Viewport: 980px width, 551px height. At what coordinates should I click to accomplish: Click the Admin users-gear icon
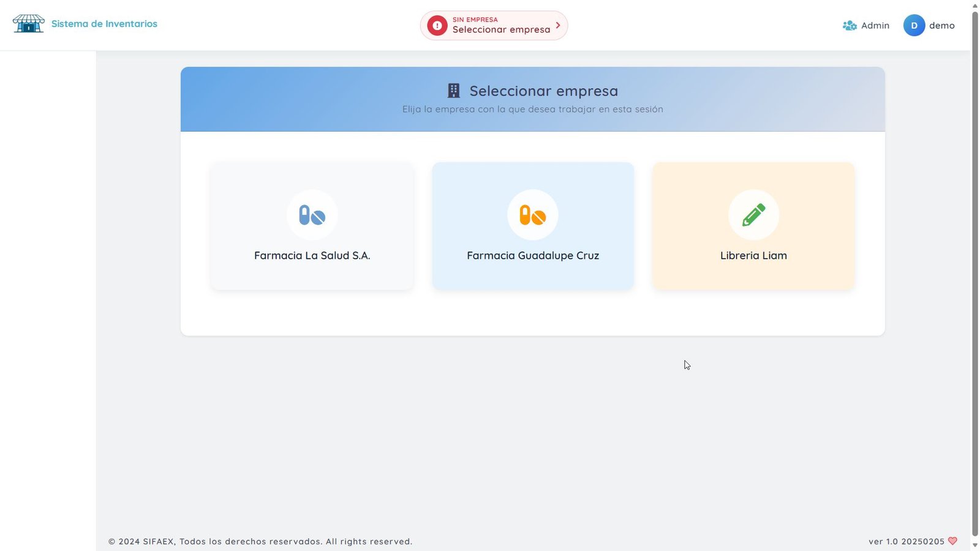(850, 26)
